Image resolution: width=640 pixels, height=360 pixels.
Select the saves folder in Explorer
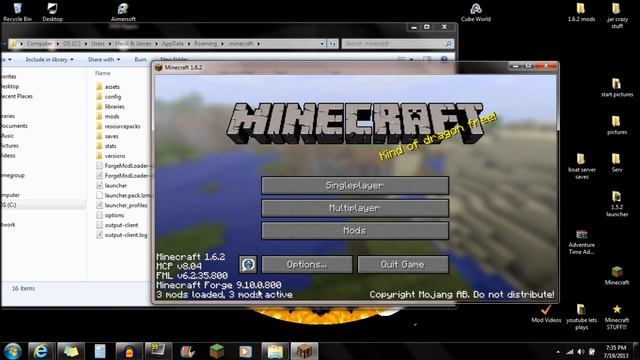(107, 136)
